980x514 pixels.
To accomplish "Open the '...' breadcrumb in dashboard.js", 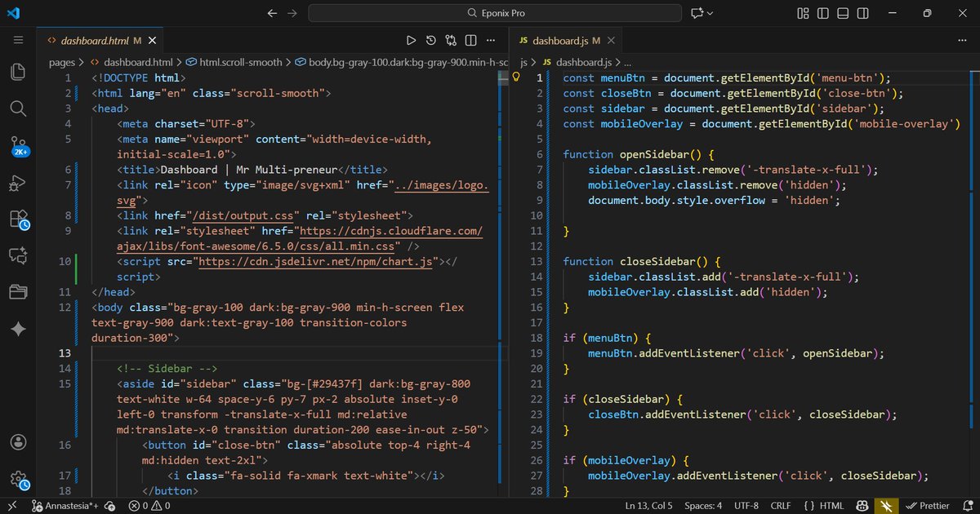I will [x=627, y=62].
